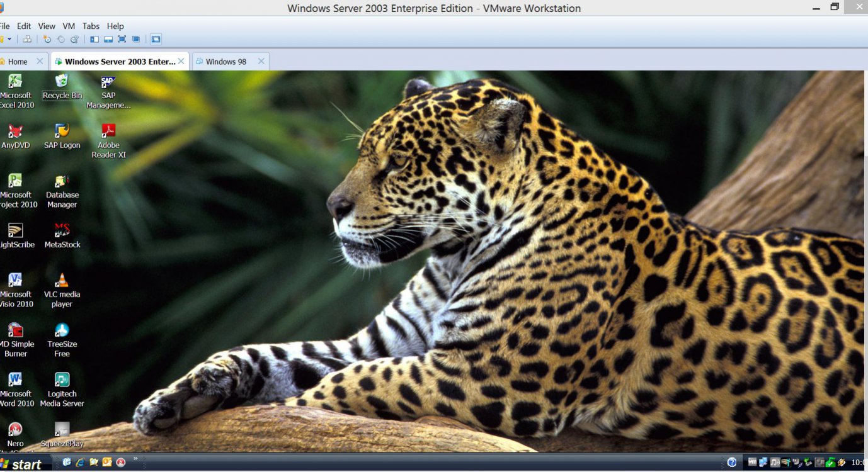The width and height of the screenshot is (868, 472).
Task: Click the SAP Logon desktop shortcut
Action: (x=62, y=135)
